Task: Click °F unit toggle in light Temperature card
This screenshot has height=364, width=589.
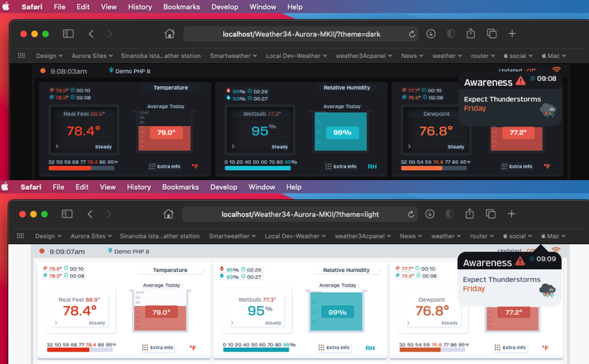Action: click(193, 348)
